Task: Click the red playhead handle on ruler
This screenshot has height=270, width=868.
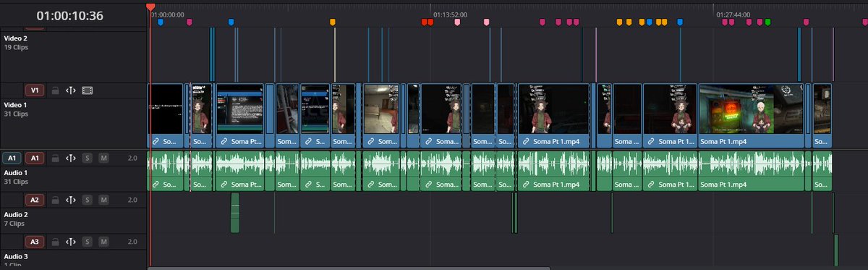Action: point(150,7)
